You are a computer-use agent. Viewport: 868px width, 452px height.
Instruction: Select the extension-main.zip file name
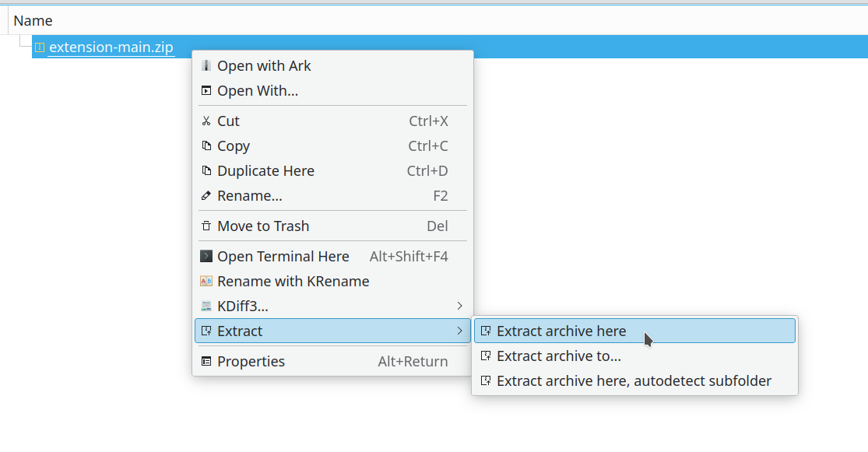[111, 47]
